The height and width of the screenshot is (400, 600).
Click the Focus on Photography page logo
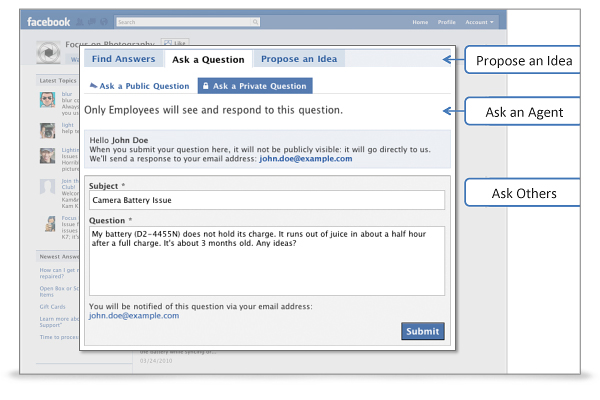(x=48, y=52)
